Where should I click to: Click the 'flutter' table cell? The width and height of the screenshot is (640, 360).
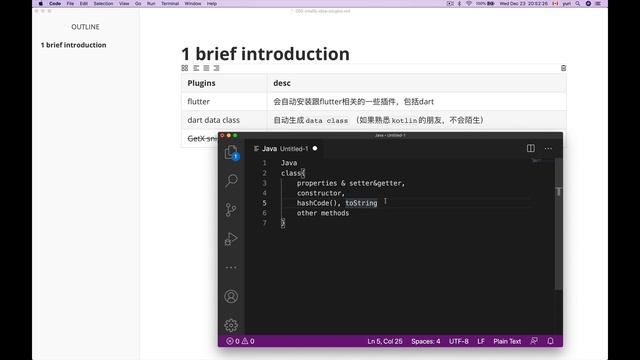[224, 101]
